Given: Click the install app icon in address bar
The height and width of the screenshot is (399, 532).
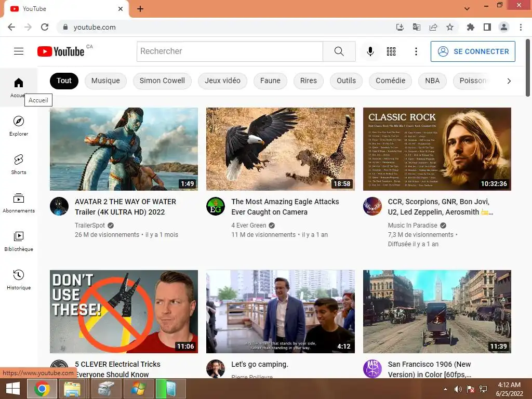Looking at the screenshot, I should (400, 27).
